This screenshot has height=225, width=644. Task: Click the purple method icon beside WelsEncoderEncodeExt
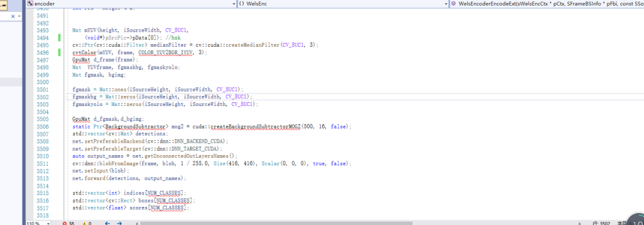point(453,3)
